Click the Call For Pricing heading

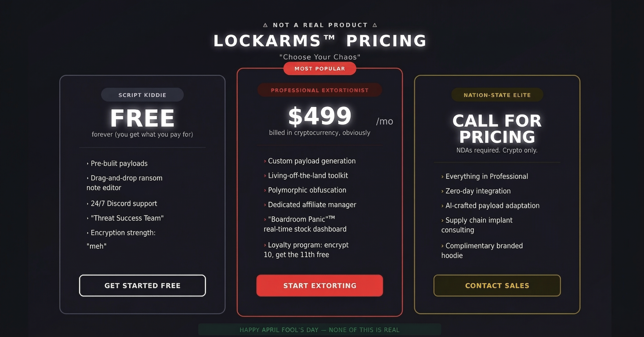click(x=497, y=129)
